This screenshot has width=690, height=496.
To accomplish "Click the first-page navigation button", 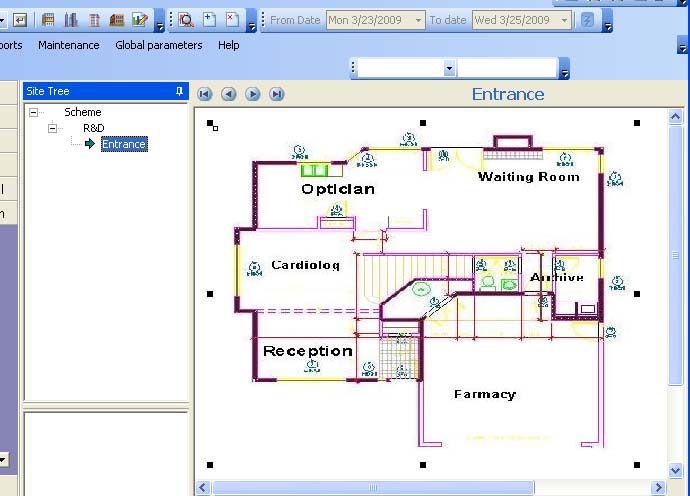I will (205, 94).
